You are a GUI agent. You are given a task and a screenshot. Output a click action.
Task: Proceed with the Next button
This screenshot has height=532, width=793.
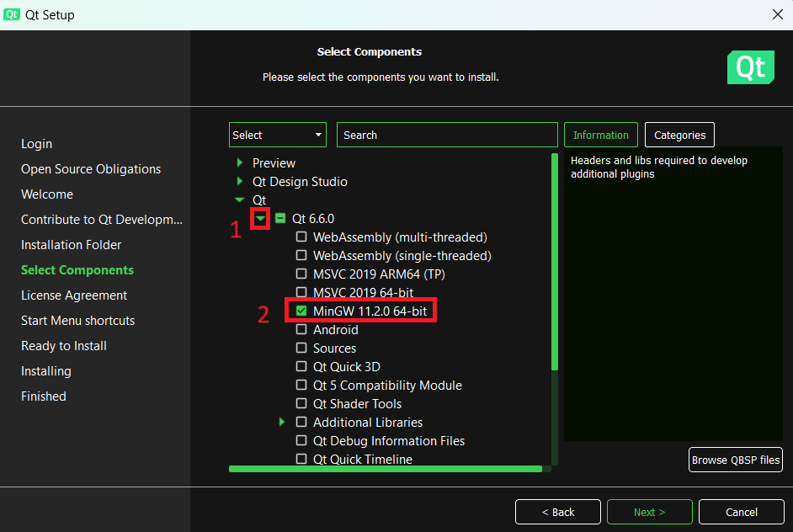point(649,513)
